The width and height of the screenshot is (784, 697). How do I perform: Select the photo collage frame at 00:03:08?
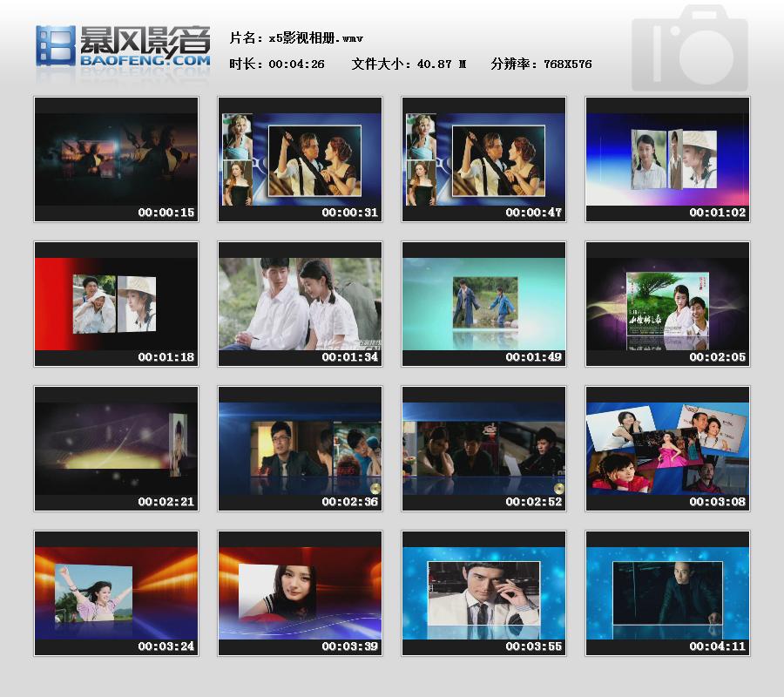(667, 448)
